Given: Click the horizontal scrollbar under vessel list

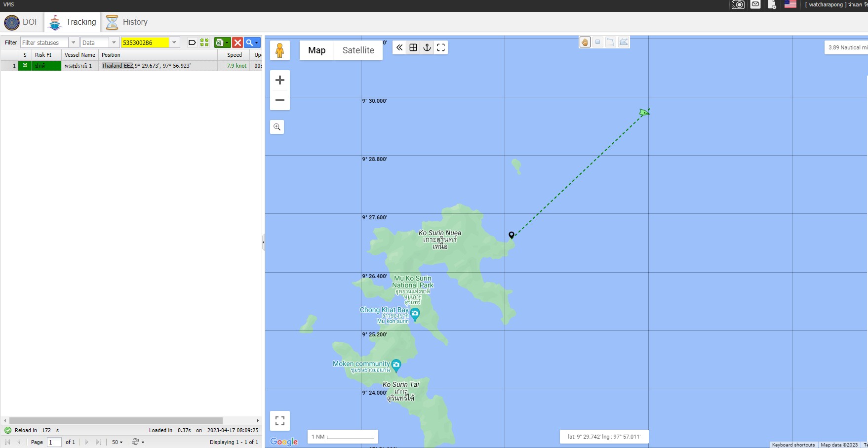Looking at the screenshot, I should [x=116, y=420].
